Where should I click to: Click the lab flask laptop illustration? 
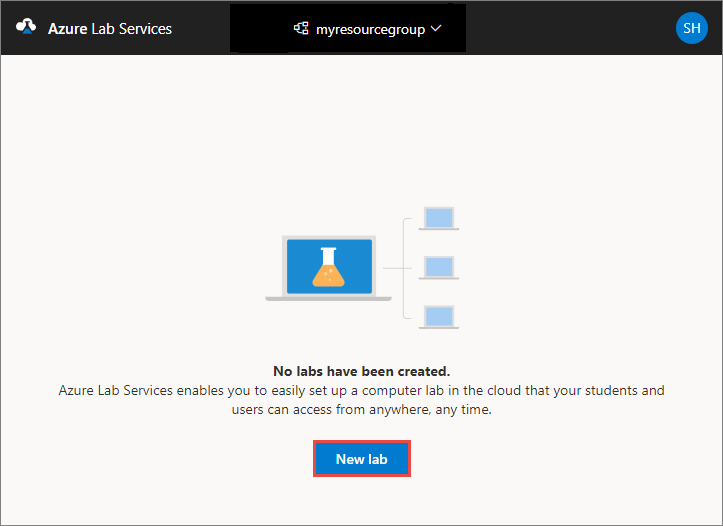[x=328, y=268]
